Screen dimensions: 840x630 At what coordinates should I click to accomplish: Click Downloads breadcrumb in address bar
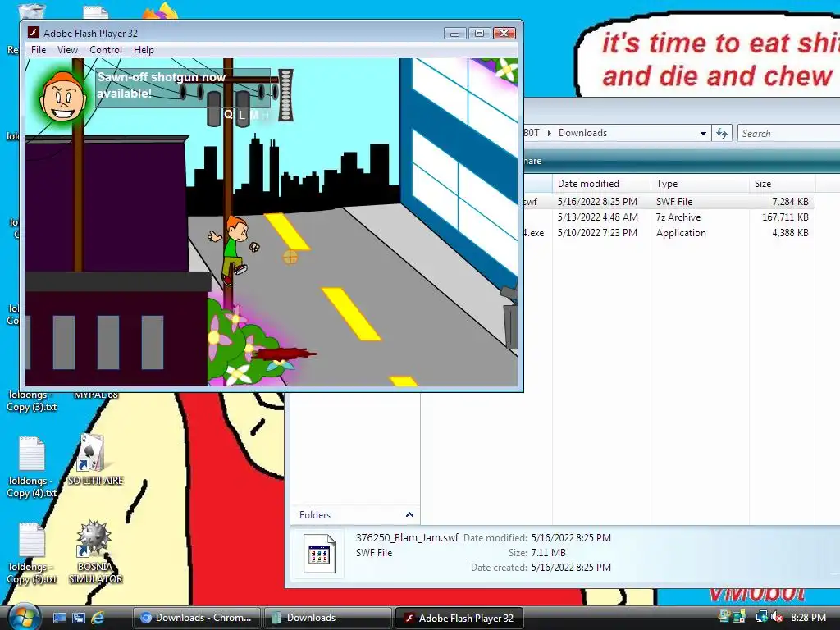click(x=582, y=133)
